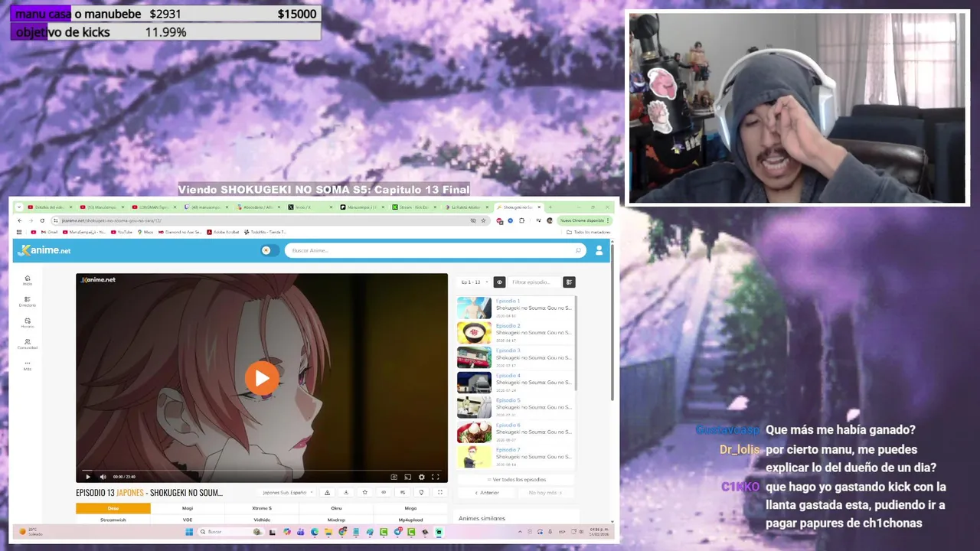
Task: Take a video screenshot with the camera icon
Action: (394, 477)
